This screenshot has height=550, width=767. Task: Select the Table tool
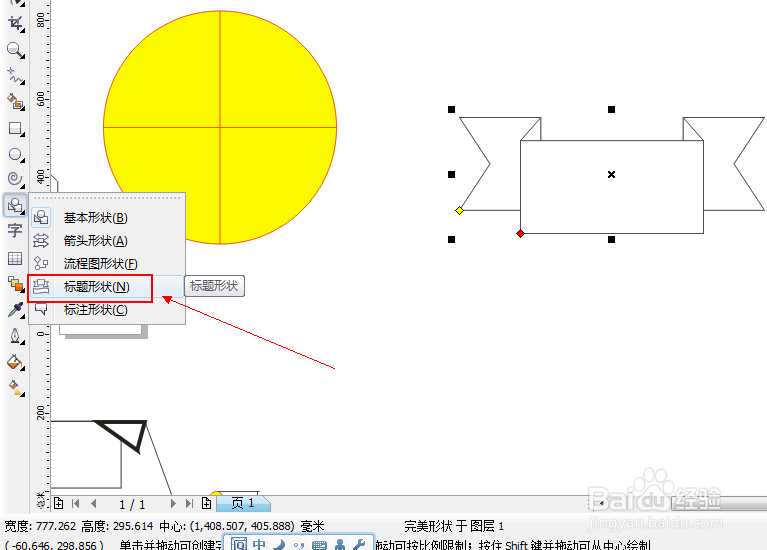15,258
